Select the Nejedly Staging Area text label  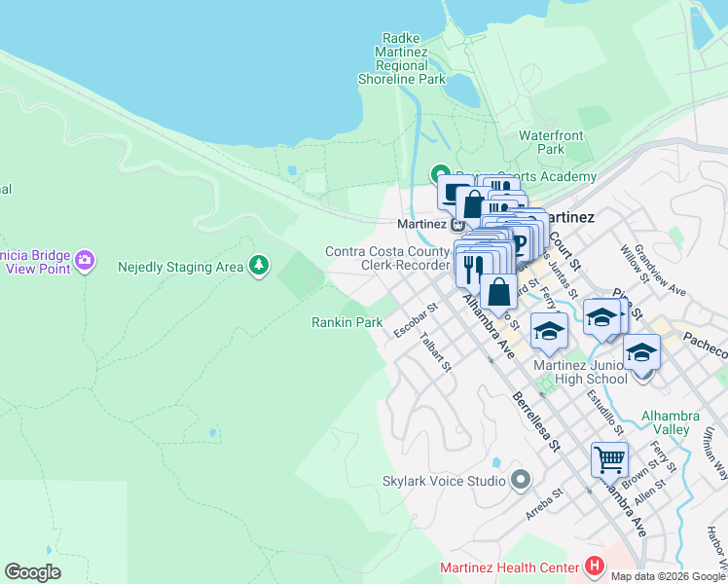pos(181,268)
